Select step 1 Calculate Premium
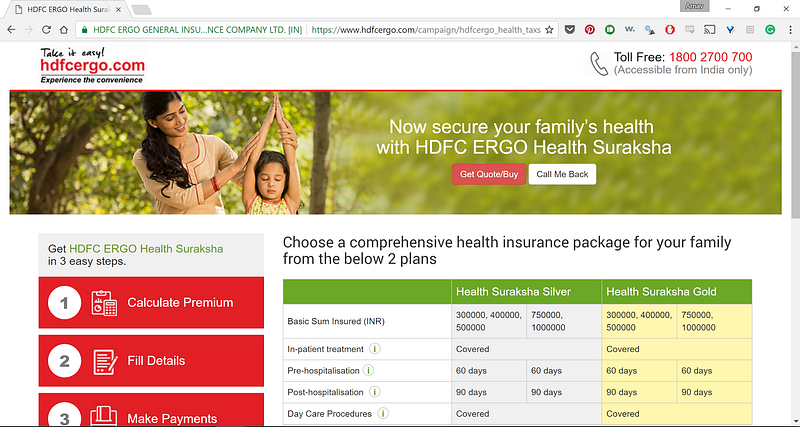Image resolution: width=800 pixels, height=427 pixels. click(151, 303)
